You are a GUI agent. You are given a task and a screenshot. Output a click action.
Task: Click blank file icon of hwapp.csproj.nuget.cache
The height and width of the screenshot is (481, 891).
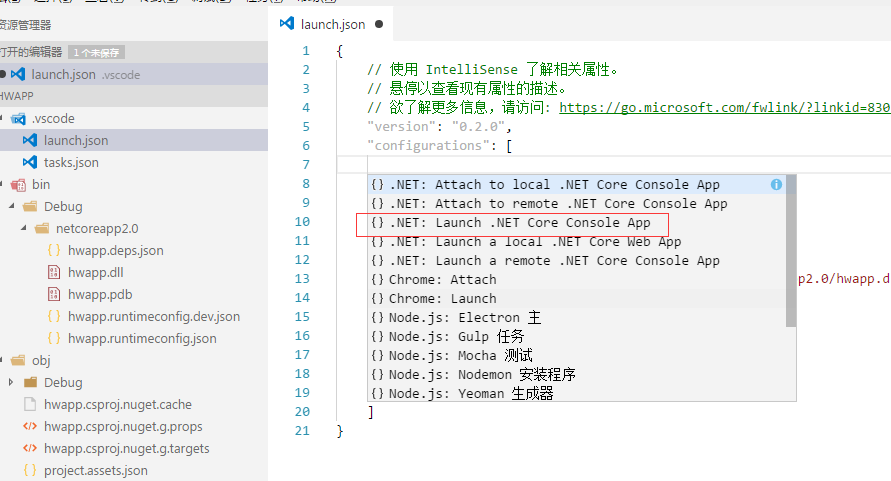(30, 404)
